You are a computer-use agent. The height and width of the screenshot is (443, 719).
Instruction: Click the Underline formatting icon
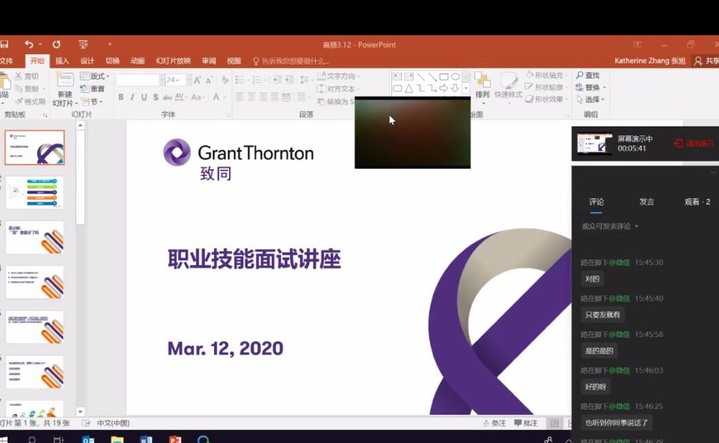pyautogui.click(x=145, y=98)
